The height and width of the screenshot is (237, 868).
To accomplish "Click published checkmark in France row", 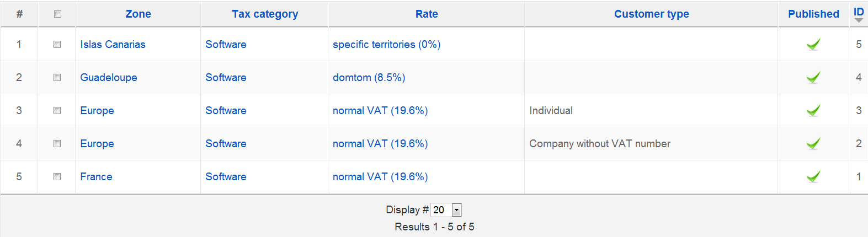I will pos(813,176).
